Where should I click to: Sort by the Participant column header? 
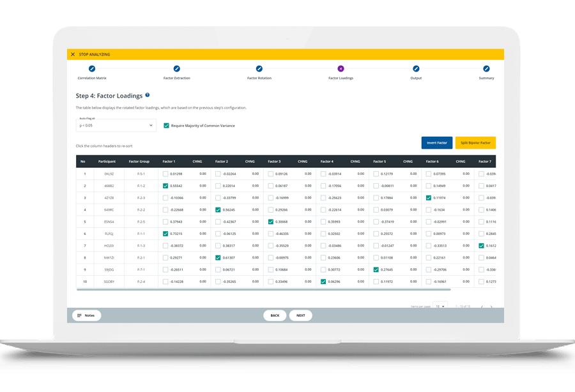(x=106, y=162)
